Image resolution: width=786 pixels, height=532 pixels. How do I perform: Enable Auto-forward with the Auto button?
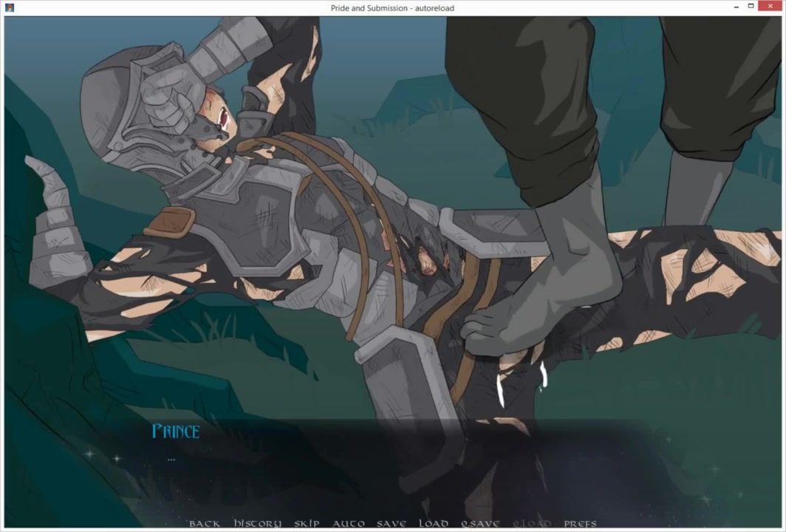point(349,523)
